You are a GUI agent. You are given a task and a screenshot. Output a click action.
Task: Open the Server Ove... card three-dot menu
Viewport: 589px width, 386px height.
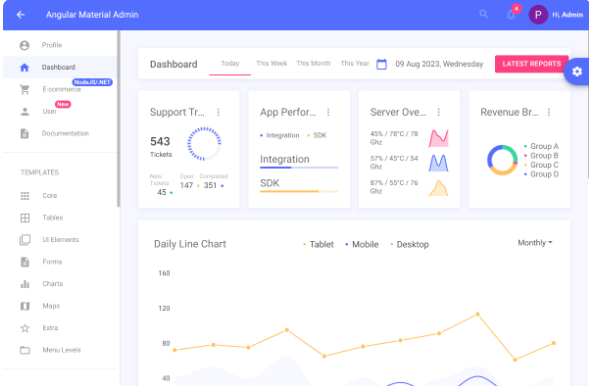439,112
